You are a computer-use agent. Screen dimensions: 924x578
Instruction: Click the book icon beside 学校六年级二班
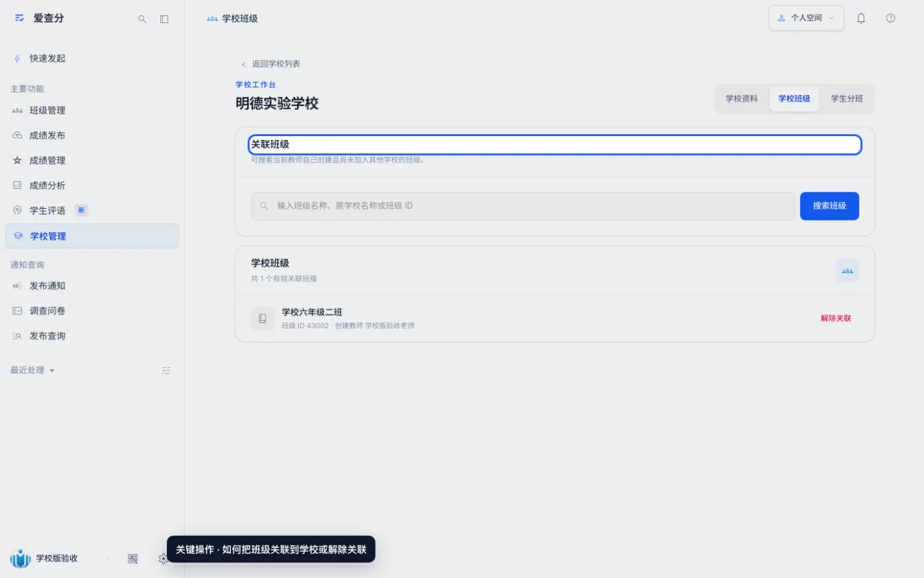pos(263,318)
